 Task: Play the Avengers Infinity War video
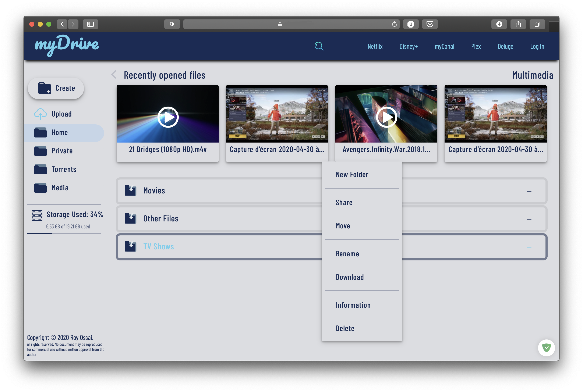386,117
